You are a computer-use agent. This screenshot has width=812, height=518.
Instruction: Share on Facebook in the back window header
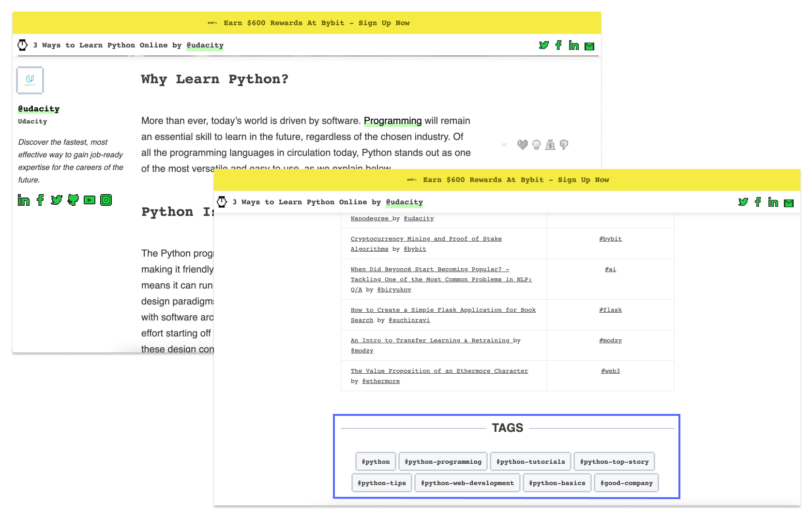coord(558,45)
